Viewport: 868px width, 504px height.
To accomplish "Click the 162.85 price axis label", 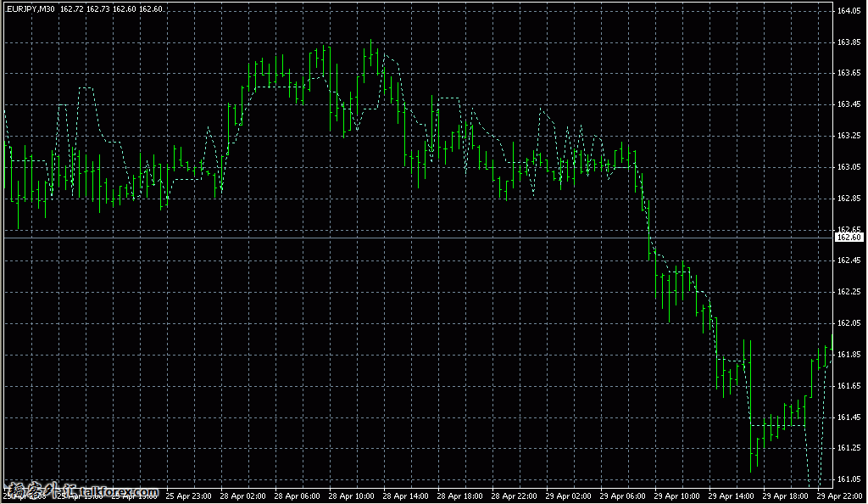I will [849, 199].
